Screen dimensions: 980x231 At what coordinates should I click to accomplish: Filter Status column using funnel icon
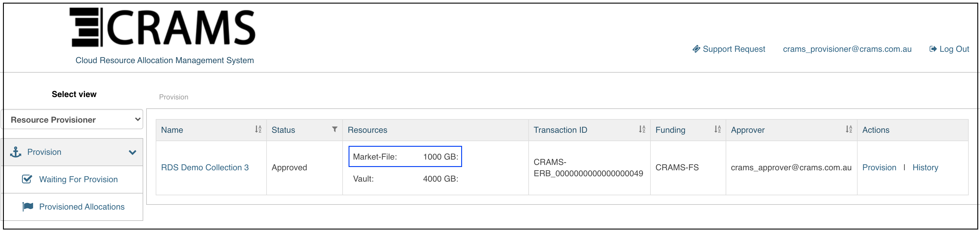(x=334, y=129)
